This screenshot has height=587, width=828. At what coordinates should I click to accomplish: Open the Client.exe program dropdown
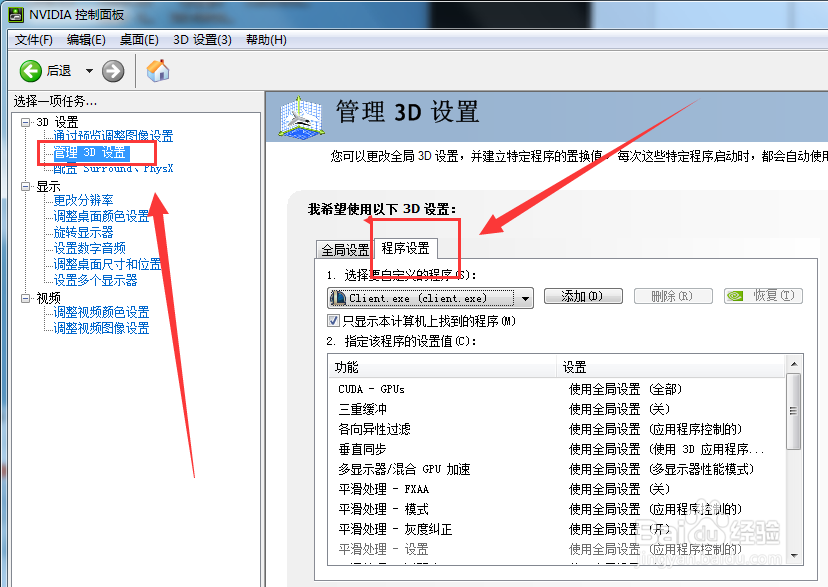tap(430, 298)
